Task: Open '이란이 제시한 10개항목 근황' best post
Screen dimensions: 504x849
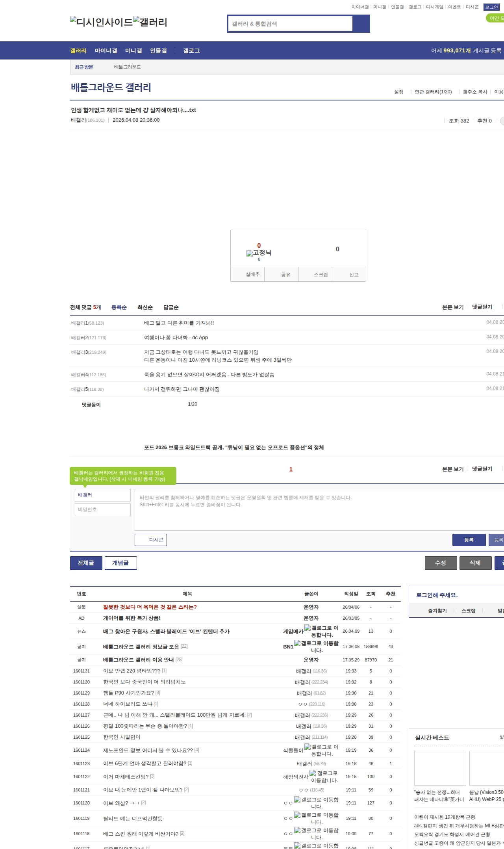Action: [445, 817]
